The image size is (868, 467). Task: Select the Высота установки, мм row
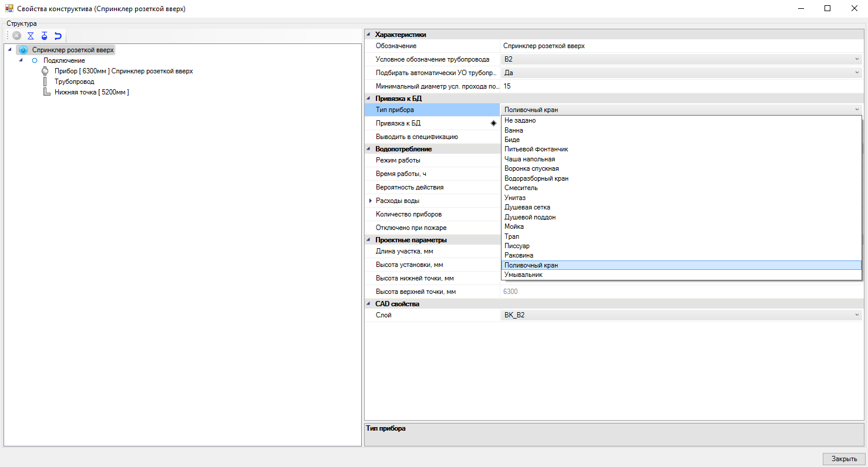point(432,265)
